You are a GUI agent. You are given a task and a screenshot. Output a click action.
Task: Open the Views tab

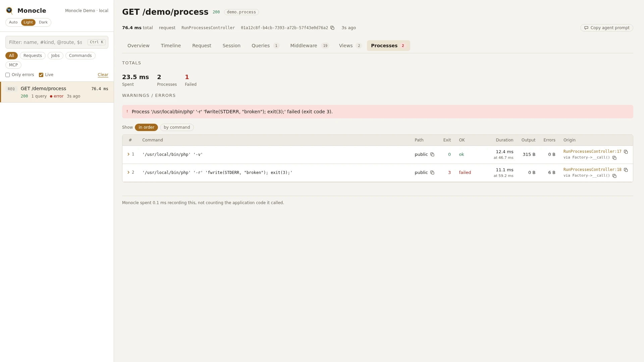[350, 46]
